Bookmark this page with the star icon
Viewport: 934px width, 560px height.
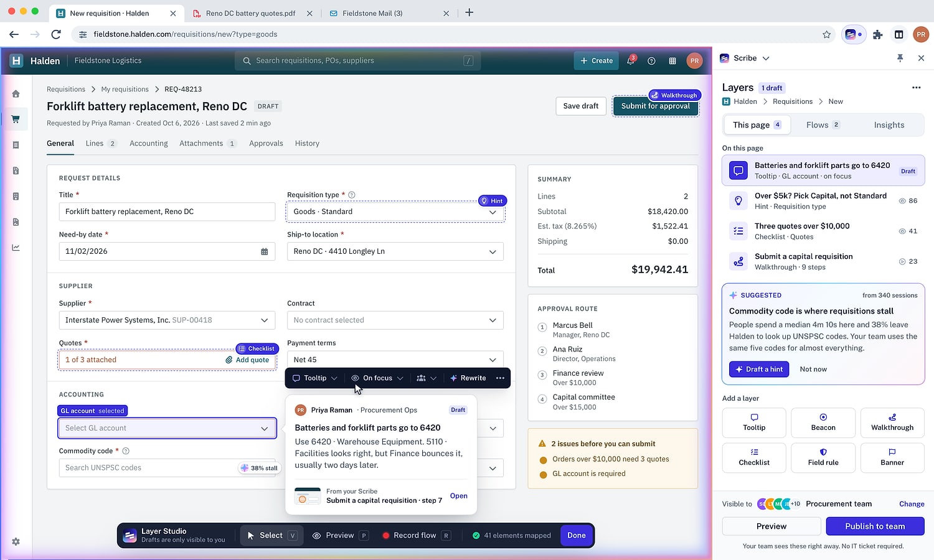(x=826, y=34)
